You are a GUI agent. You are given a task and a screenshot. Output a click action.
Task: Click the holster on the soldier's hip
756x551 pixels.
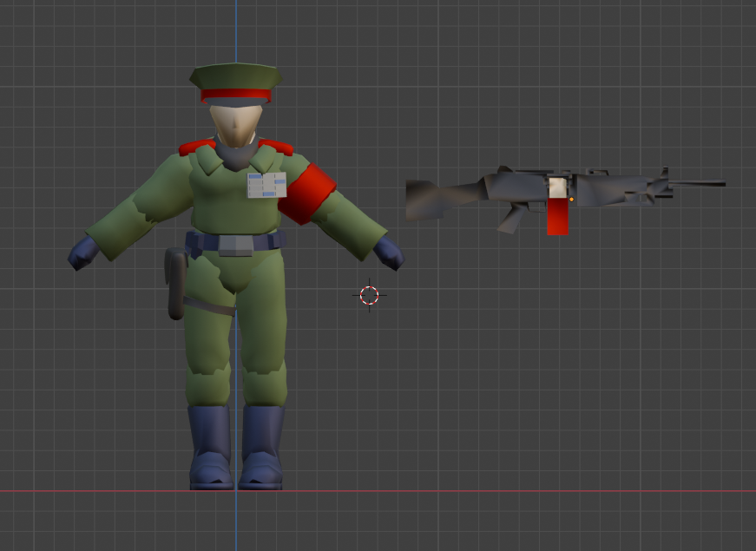point(175,284)
